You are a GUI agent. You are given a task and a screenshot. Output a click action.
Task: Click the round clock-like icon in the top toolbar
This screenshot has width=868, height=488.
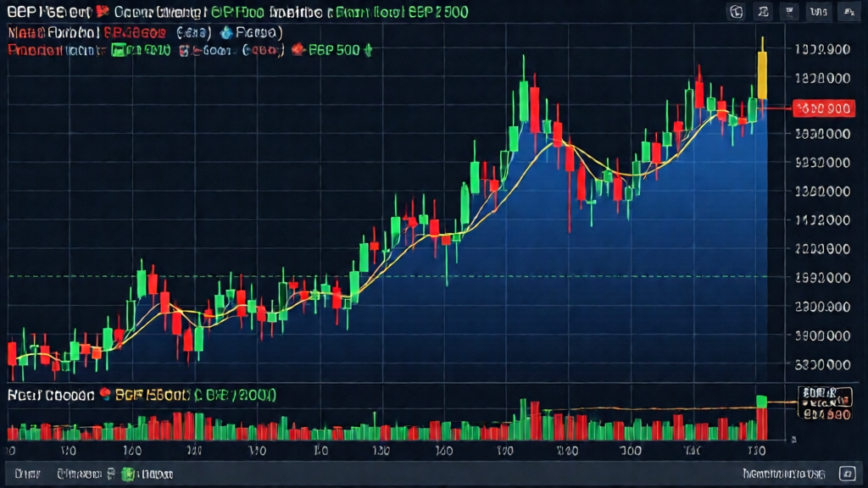pyautogui.click(x=737, y=12)
